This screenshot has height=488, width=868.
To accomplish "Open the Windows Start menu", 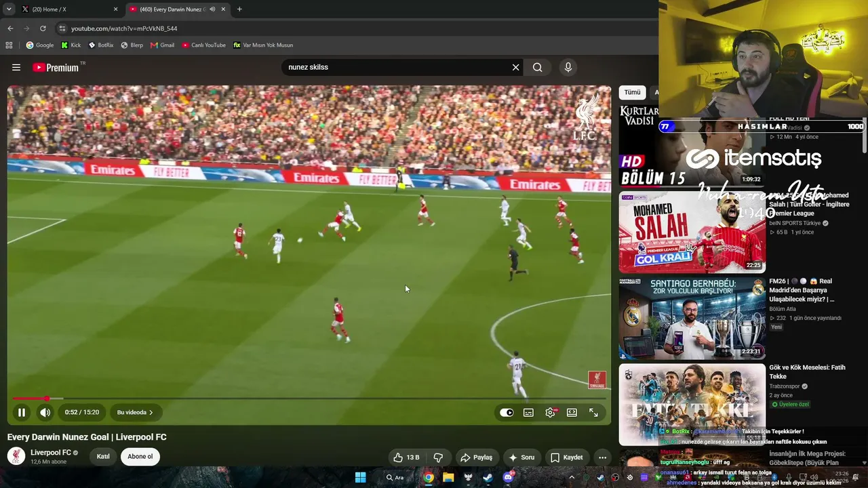I will point(361,477).
